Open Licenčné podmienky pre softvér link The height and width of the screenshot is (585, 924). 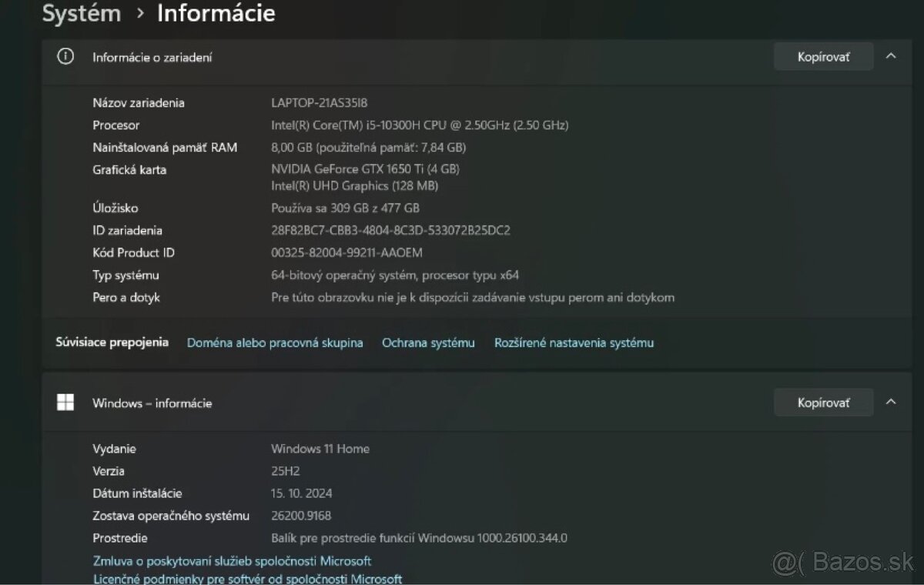pyautogui.click(x=247, y=579)
